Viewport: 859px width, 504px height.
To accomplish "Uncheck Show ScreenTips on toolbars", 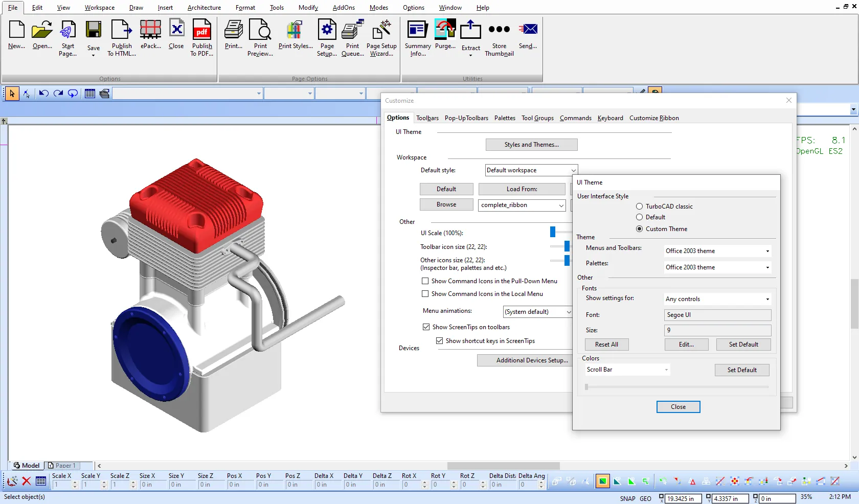I will [x=426, y=327].
